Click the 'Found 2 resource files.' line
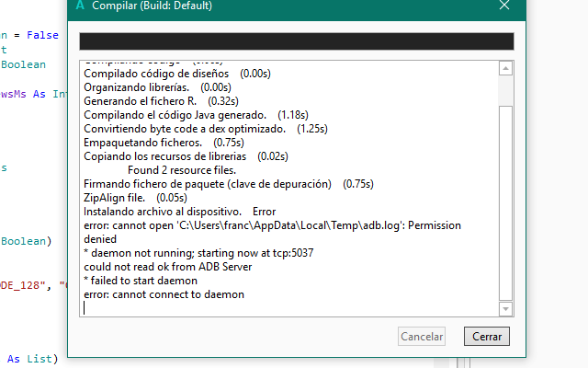588x368 pixels. [182, 170]
